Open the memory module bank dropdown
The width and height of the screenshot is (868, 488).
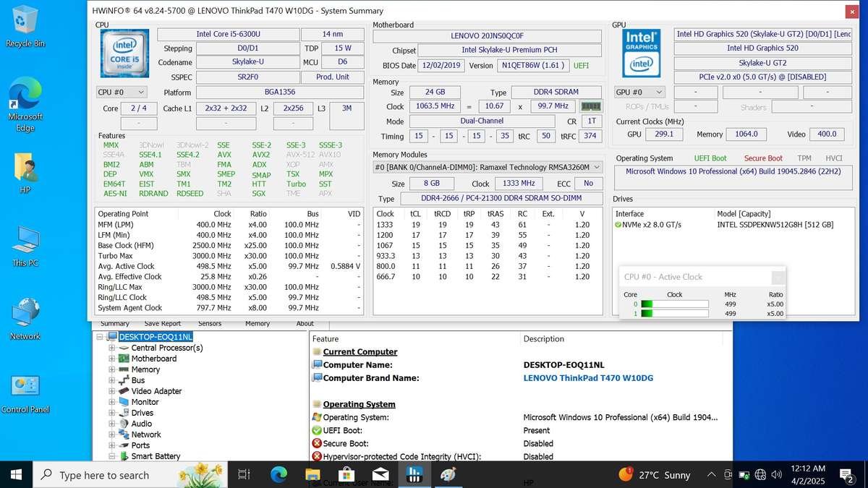(488, 167)
